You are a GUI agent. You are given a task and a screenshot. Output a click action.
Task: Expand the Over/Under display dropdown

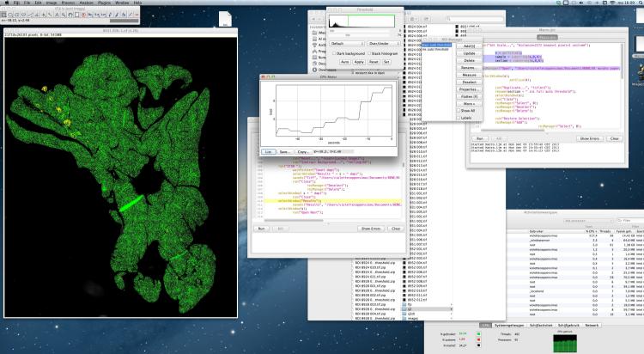[x=383, y=42]
